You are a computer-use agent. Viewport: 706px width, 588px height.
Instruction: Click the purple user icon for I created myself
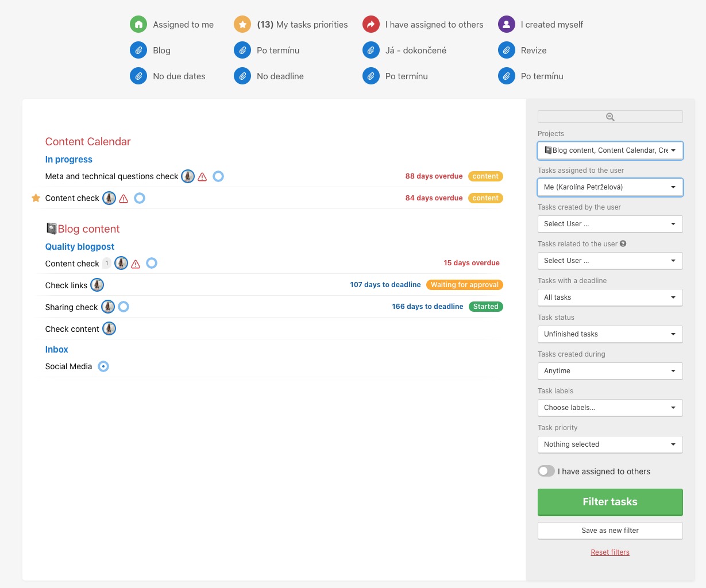(x=507, y=25)
